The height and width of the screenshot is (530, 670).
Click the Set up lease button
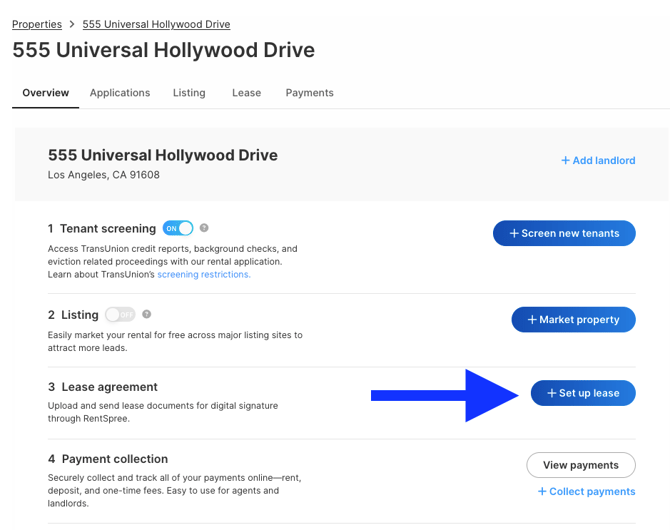(583, 393)
